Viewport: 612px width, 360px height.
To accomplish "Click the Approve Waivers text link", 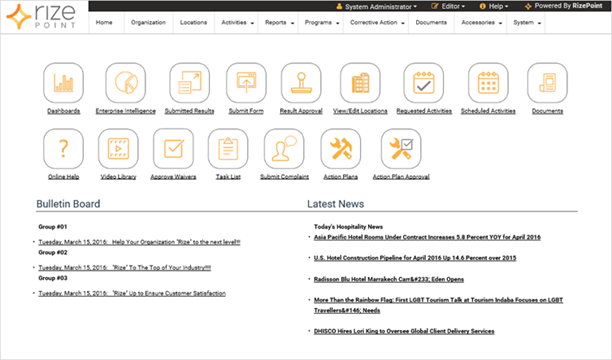I will [x=173, y=177].
